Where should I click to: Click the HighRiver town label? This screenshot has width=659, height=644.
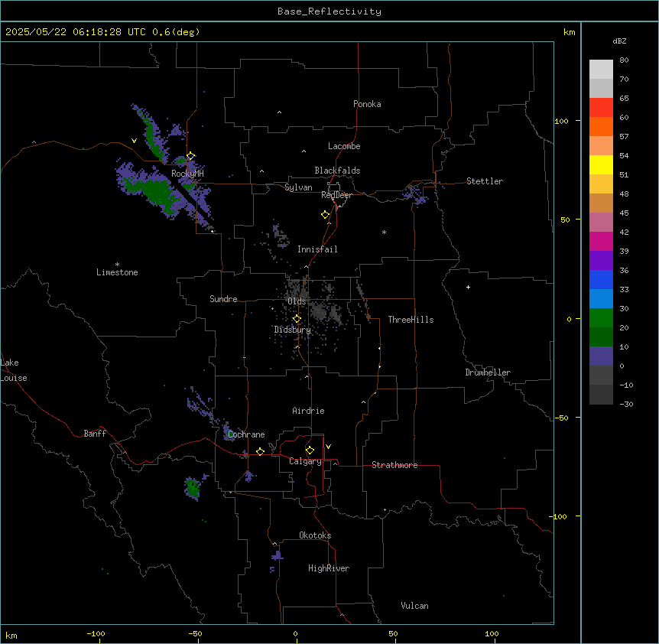tap(329, 568)
